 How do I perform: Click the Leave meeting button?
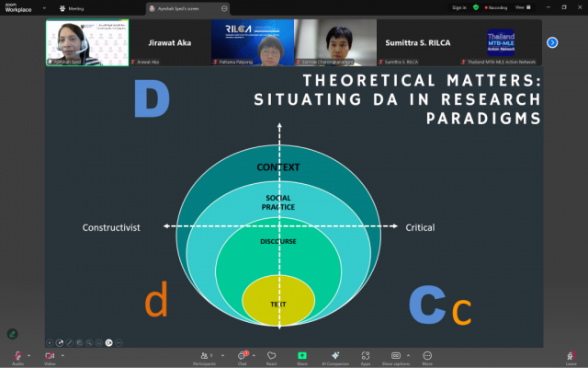click(x=571, y=356)
